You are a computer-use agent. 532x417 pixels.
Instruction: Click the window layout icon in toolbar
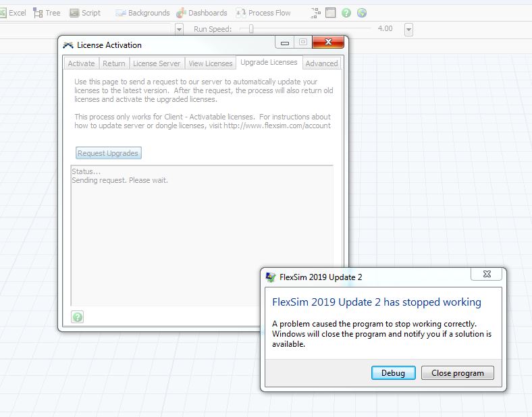pos(330,13)
